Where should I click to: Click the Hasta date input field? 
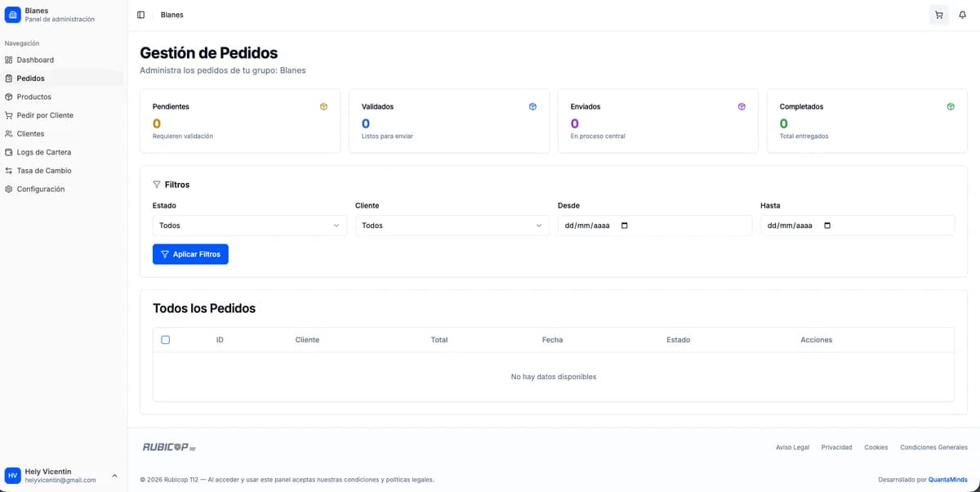[x=857, y=226]
